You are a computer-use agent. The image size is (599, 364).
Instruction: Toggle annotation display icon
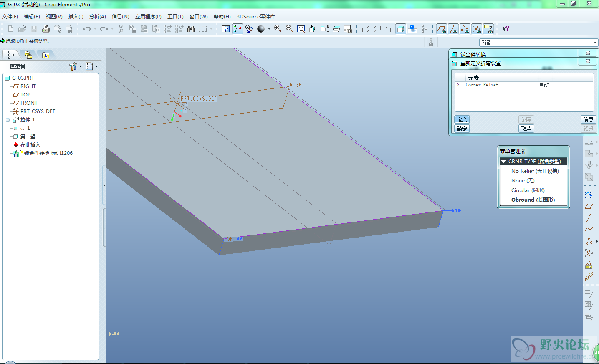coord(488,29)
